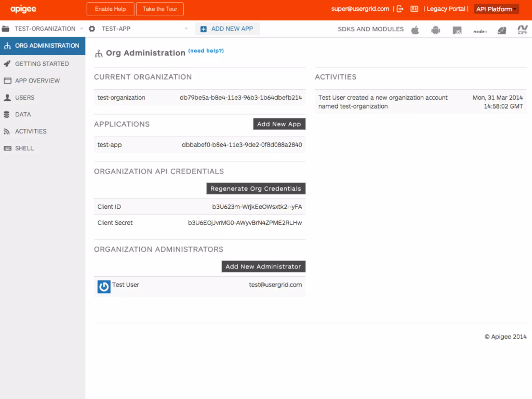The height and width of the screenshot is (399, 532).
Task: Open the .NET SDK icon
Action: (x=522, y=30)
